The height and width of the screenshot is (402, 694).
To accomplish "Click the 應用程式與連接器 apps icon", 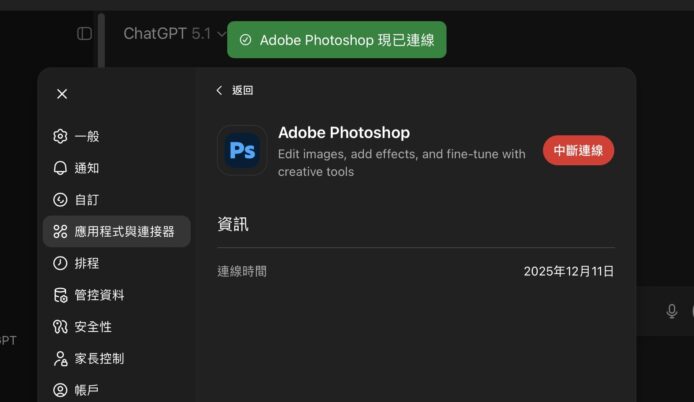I will 60,231.
